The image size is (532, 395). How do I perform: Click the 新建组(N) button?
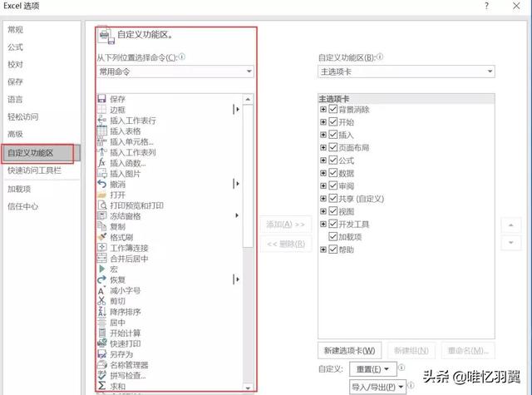coord(411,350)
